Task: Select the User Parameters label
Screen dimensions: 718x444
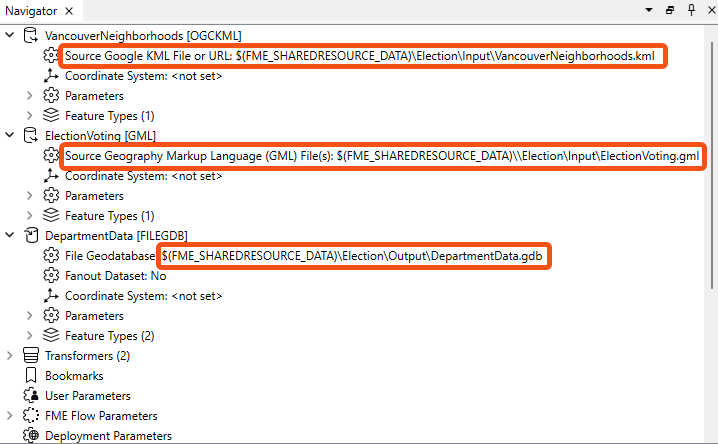Action: pos(88,396)
